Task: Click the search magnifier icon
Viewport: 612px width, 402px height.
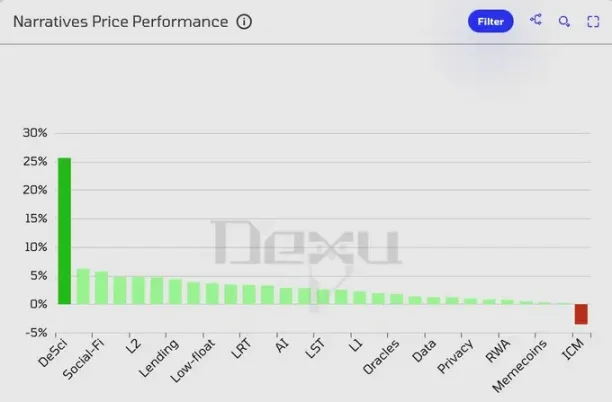Action: tap(564, 20)
